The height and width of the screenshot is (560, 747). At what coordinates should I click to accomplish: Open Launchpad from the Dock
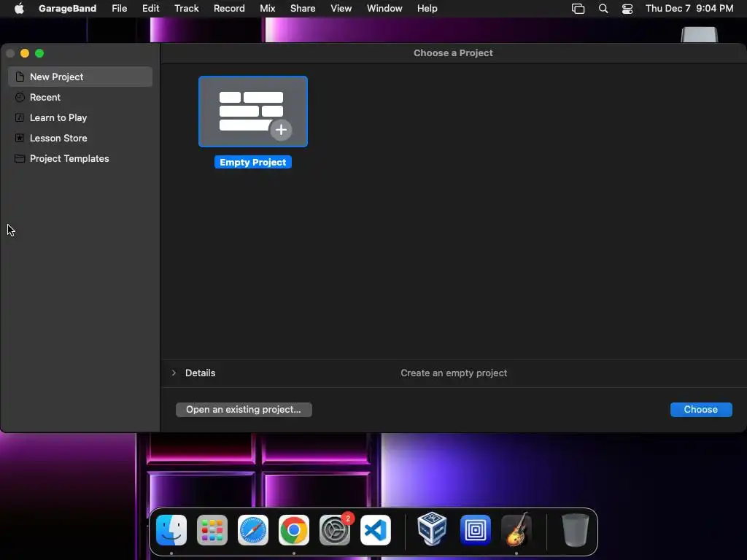(x=212, y=530)
